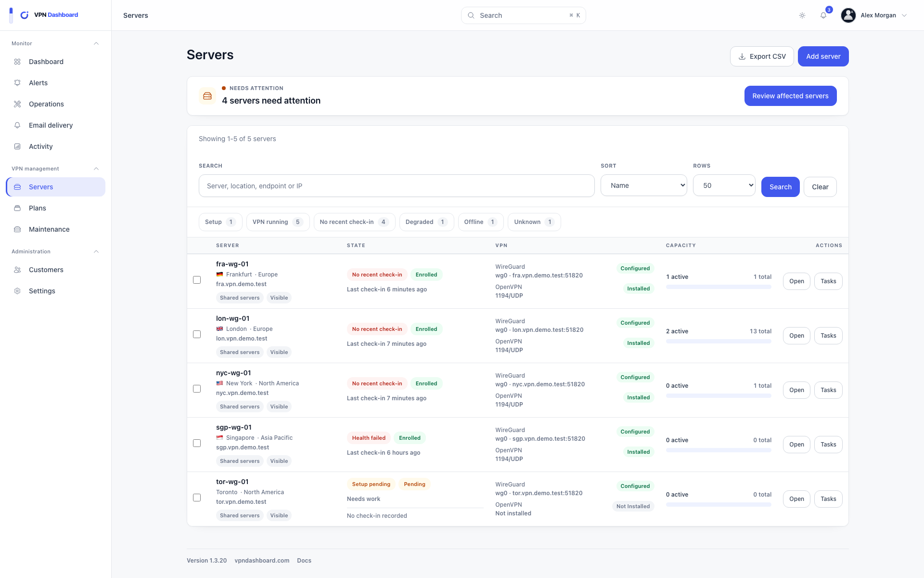Open the fra-wg-01 server
Viewport: 924px width, 578px height.
click(796, 281)
